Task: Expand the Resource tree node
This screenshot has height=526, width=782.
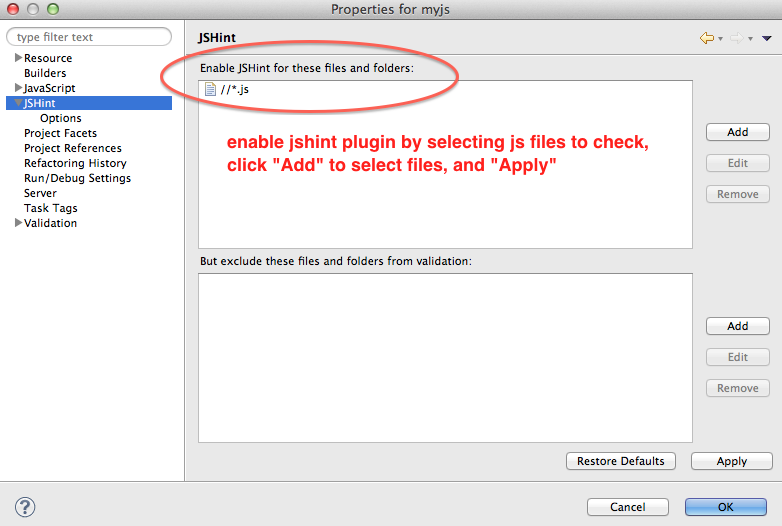Action: click(x=19, y=58)
